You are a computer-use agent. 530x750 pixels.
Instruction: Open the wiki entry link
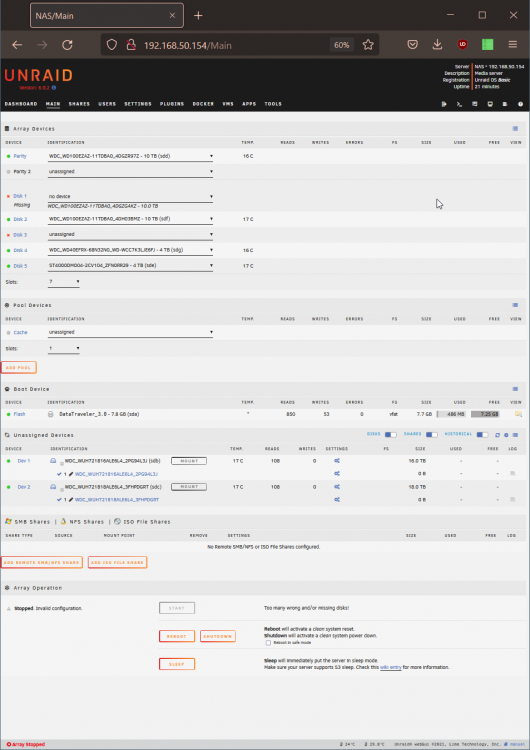390,667
